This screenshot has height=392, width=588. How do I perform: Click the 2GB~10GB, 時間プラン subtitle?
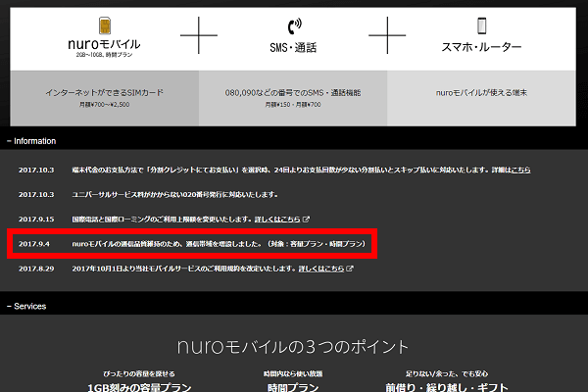(x=104, y=55)
